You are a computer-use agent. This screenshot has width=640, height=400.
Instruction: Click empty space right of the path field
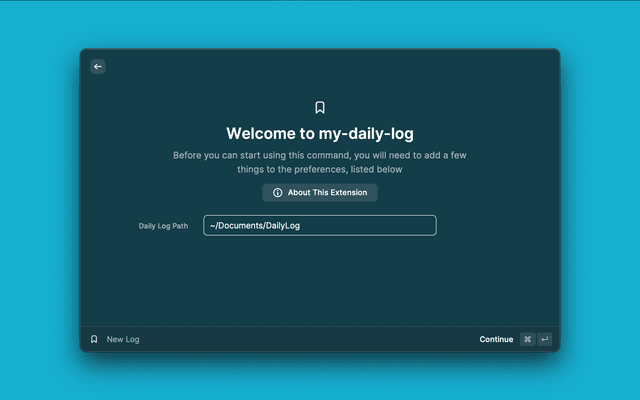(x=495, y=226)
